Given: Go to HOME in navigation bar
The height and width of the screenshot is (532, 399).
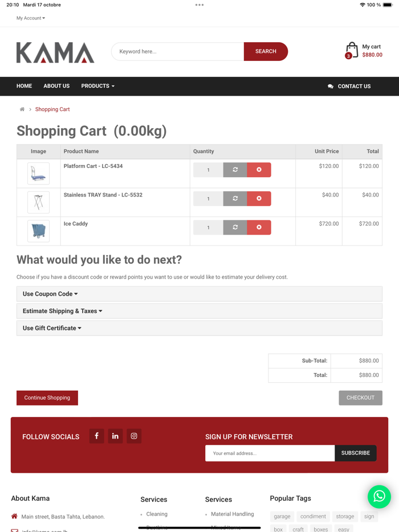Looking at the screenshot, I should click(x=24, y=86).
